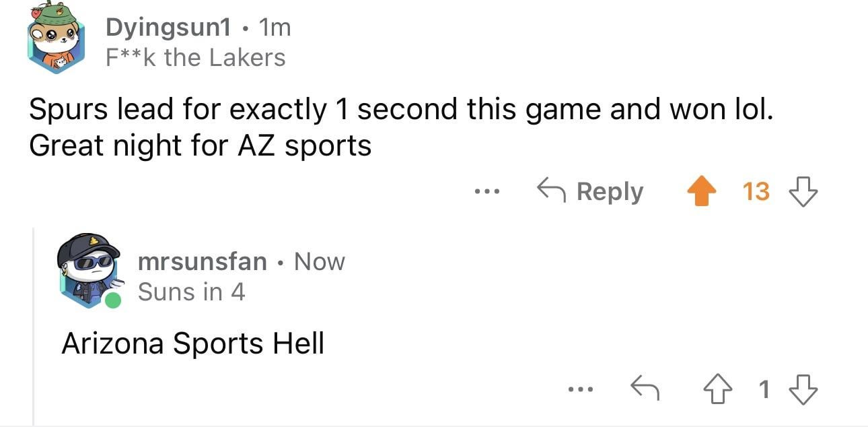Downvote Dyingsun1's comment
Viewport: 868px width, 427px height.
pos(805,191)
